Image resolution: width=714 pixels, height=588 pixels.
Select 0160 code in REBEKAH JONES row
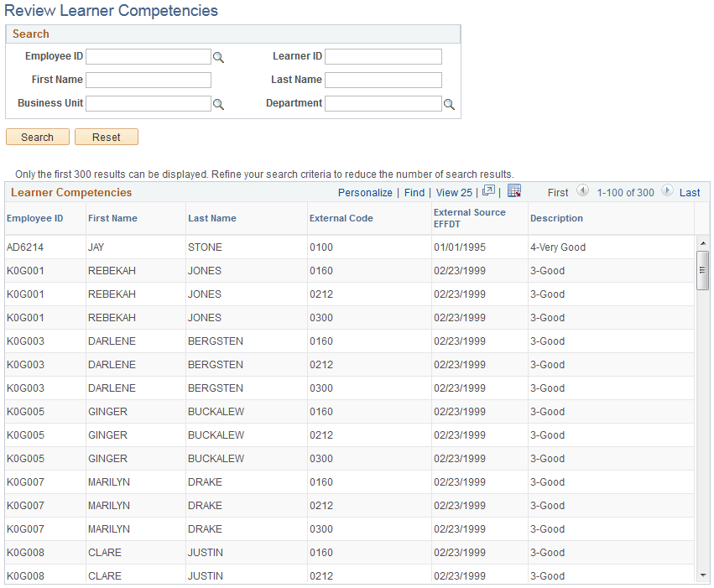click(321, 271)
